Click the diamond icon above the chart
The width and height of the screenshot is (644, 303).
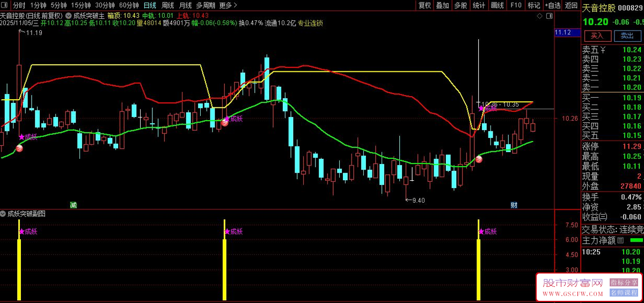click(540, 16)
